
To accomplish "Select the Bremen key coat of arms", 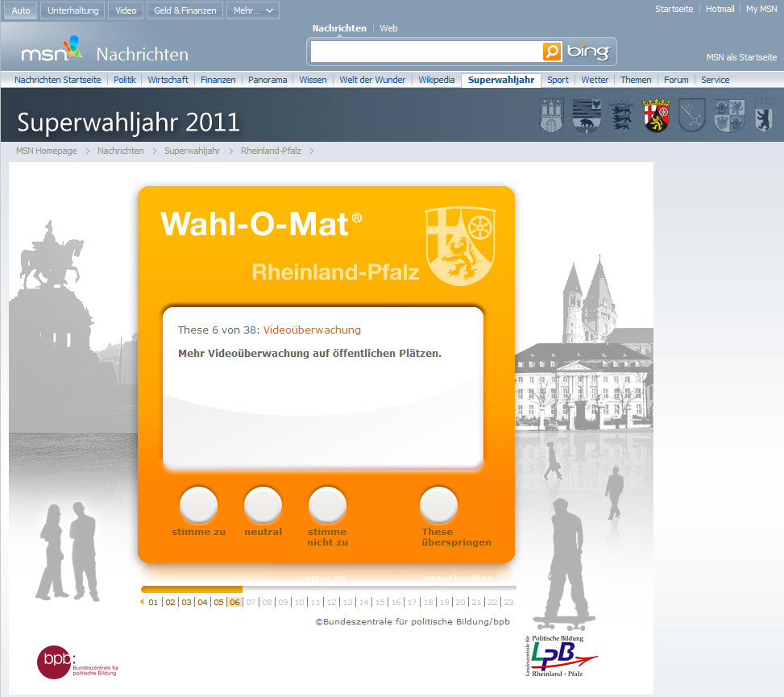I will pos(692,115).
